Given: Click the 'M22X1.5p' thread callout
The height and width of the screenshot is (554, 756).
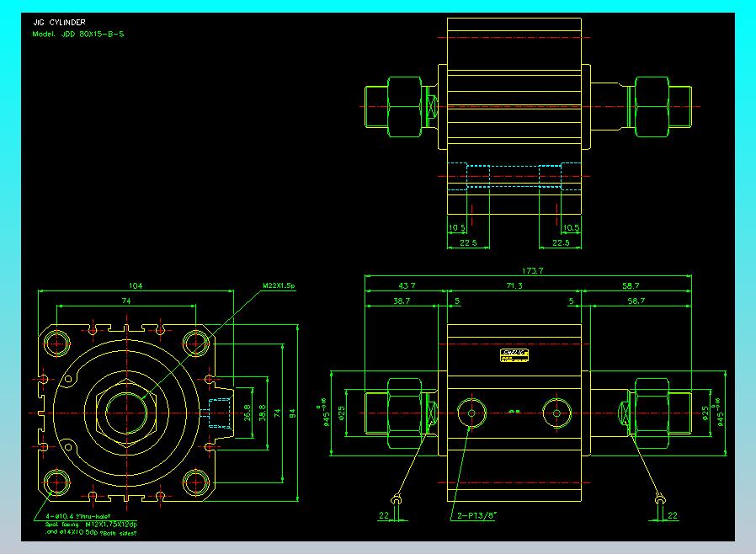Looking at the screenshot, I should pos(279,285).
